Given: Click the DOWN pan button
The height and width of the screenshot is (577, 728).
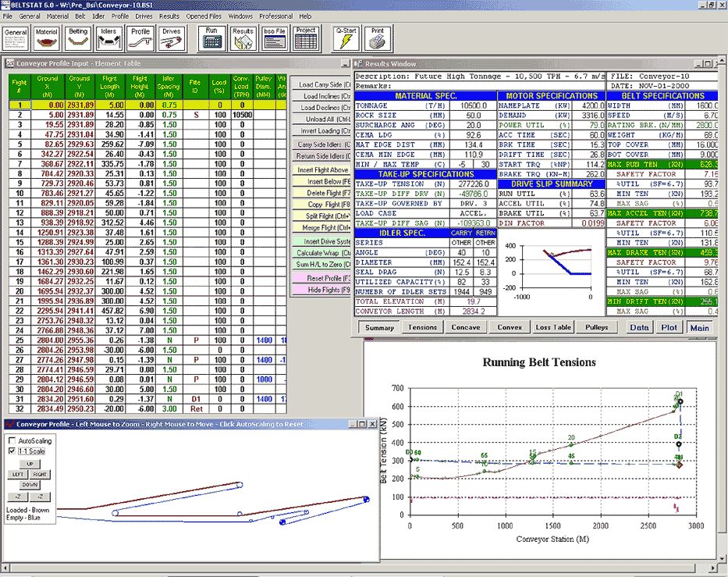Looking at the screenshot, I should [30, 485].
